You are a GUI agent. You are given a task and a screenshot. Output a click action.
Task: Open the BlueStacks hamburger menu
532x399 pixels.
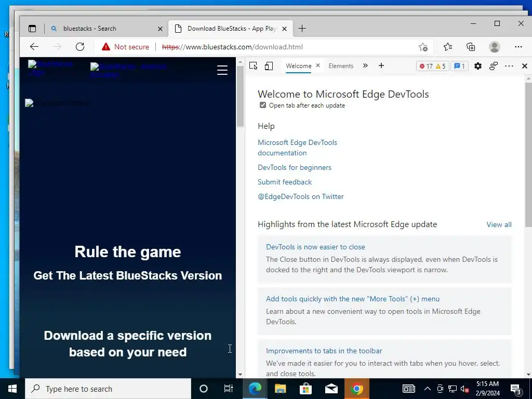(x=222, y=70)
